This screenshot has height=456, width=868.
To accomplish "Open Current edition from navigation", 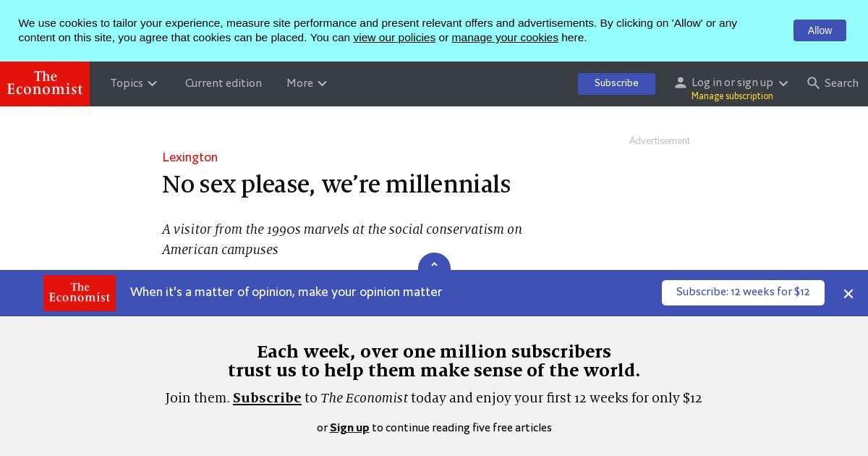I will tap(223, 83).
